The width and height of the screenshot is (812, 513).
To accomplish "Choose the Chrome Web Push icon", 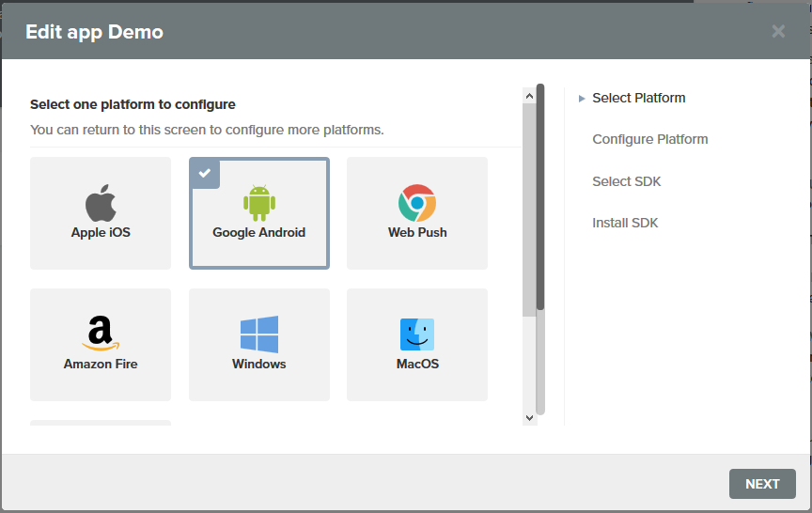I will pos(417,202).
